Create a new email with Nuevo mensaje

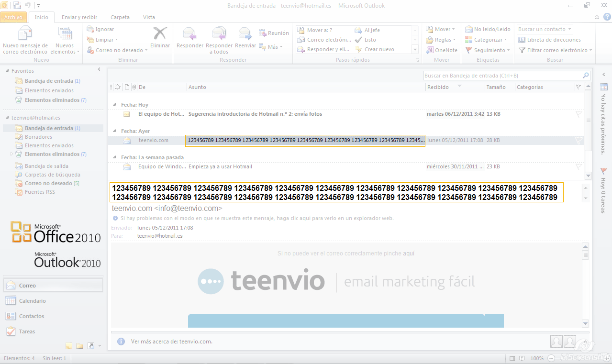[x=25, y=40]
